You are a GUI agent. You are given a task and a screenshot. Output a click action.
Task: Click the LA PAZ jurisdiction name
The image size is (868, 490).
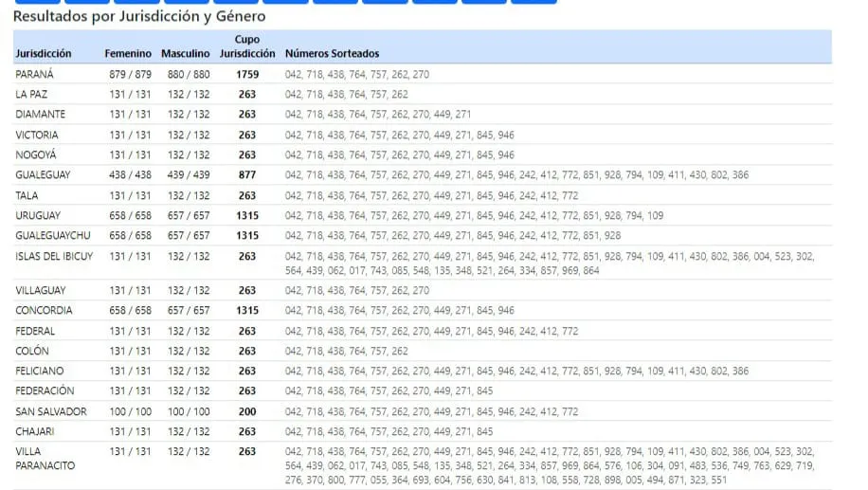(31, 95)
